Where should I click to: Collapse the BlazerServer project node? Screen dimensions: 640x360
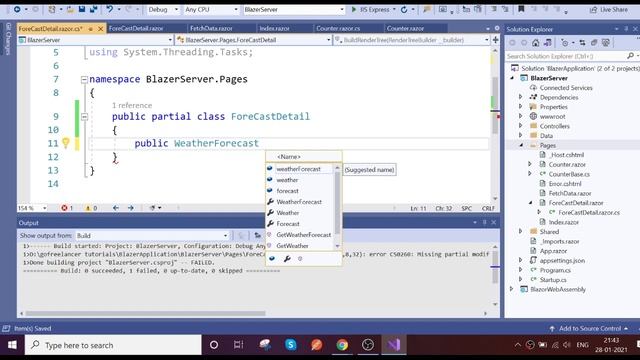click(x=512, y=78)
